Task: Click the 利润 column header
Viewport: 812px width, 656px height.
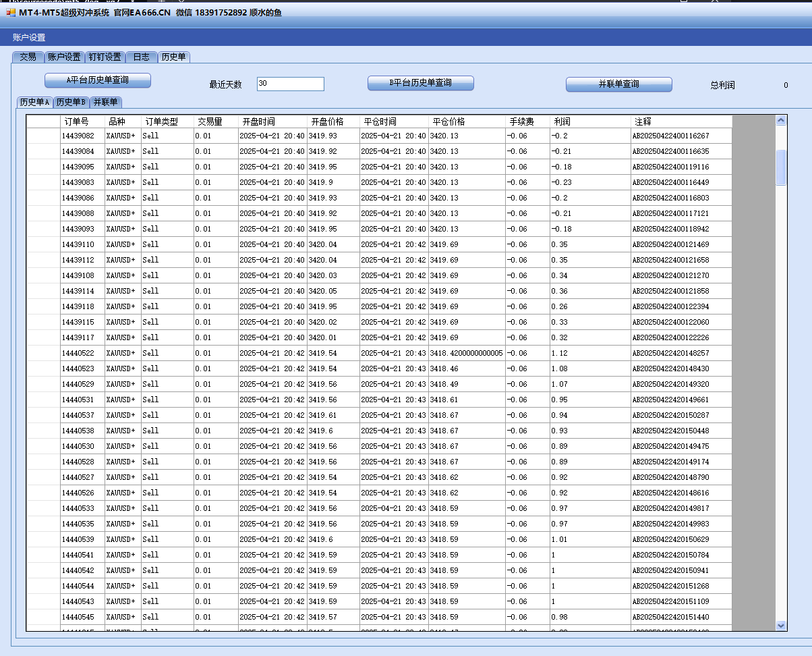Action: click(x=562, y=122)
